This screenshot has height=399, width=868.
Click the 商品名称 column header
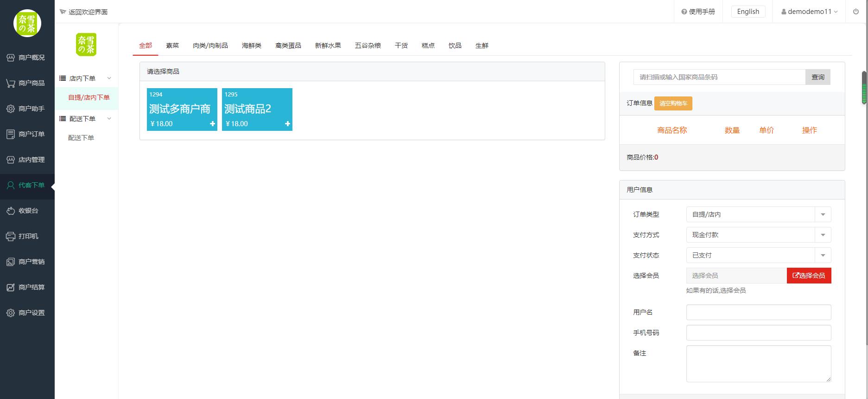672,130
